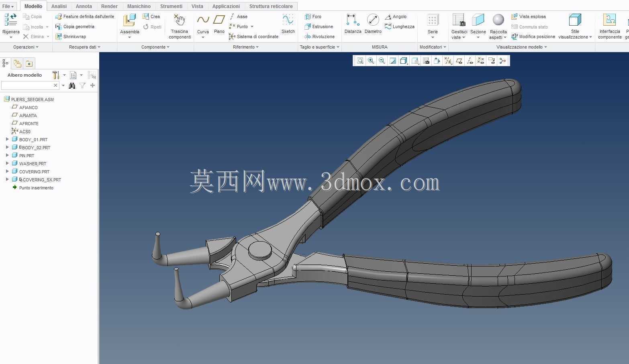Open Taglio e superficie group dropdown

tap(319, 47)
